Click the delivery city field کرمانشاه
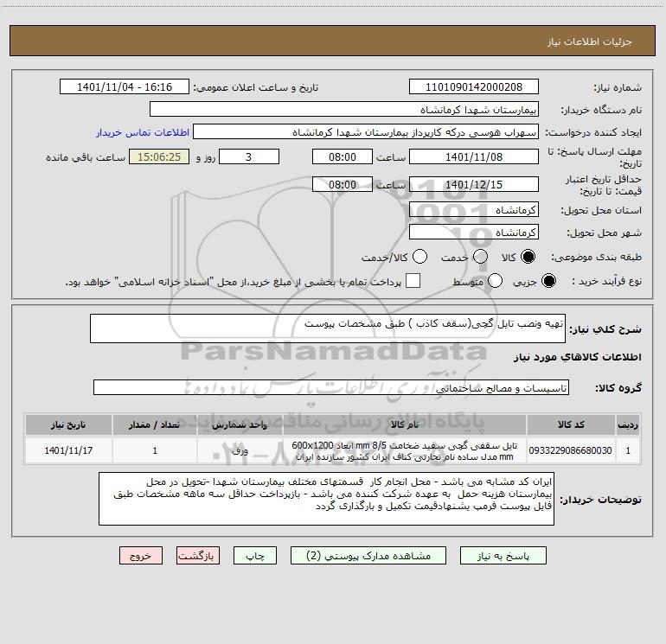The image size is (666, 644). coord(474,233)
